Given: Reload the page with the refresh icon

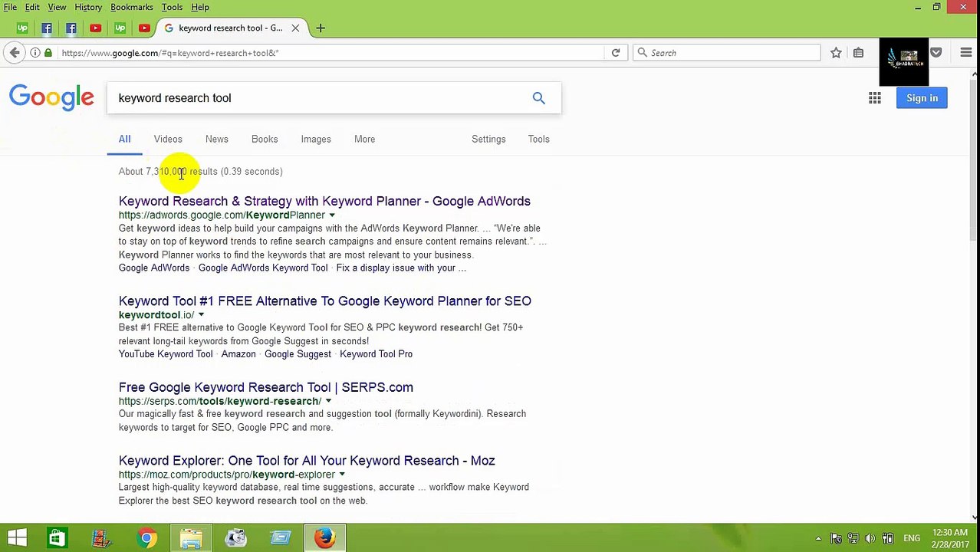Looking at the screenshot, I should (615, 53).
